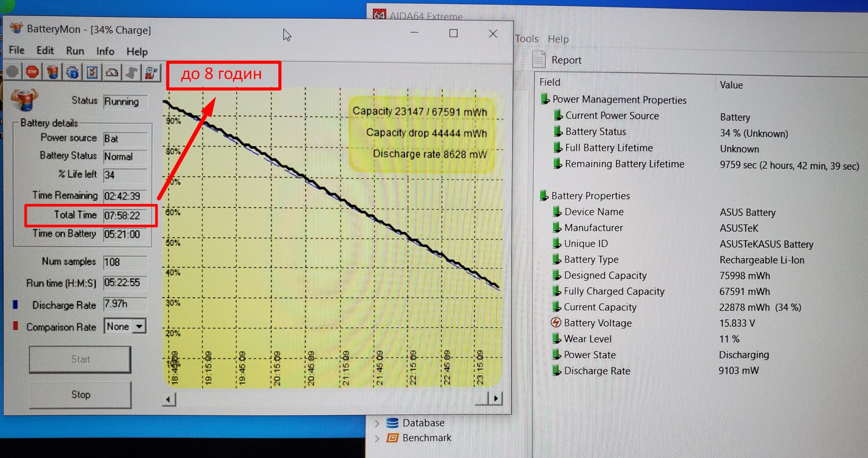Screen dimensions: 868x458
Task: Click the red Stop sign toolbar icon
Action: 32,72
